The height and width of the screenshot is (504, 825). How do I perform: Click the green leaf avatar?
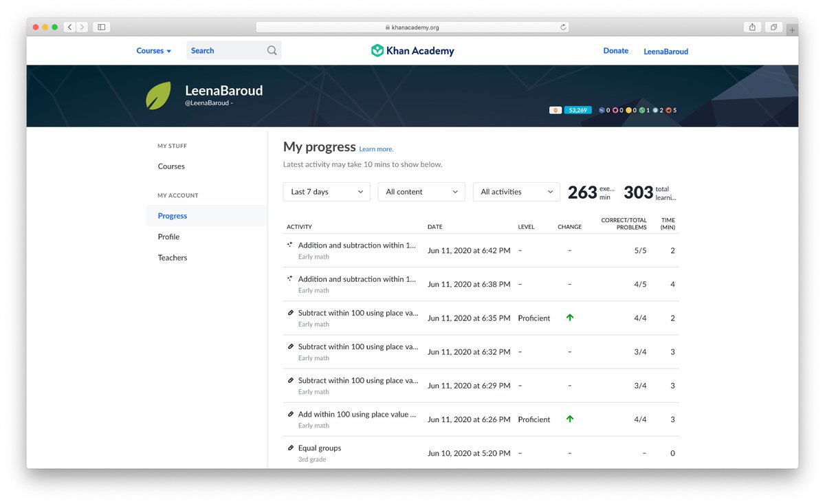point(158,96)
